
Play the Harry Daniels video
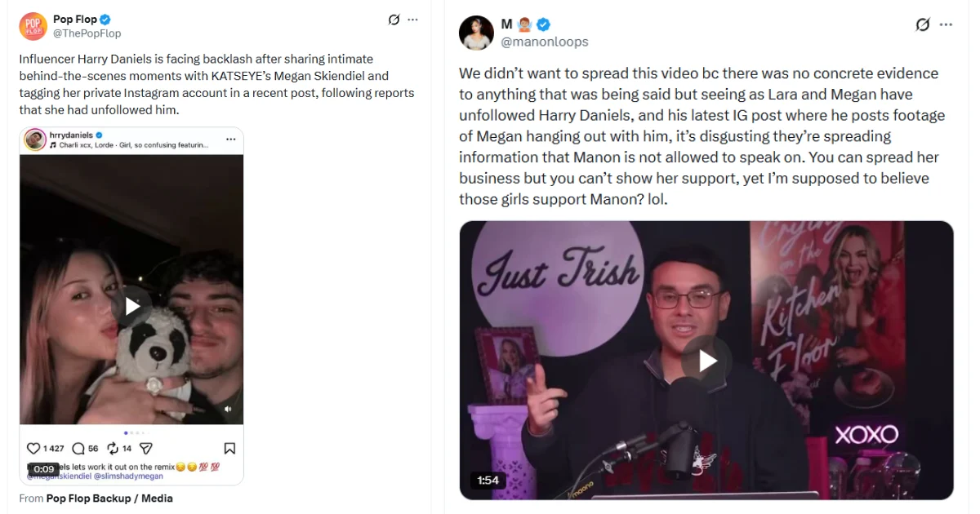click(131, 307)
